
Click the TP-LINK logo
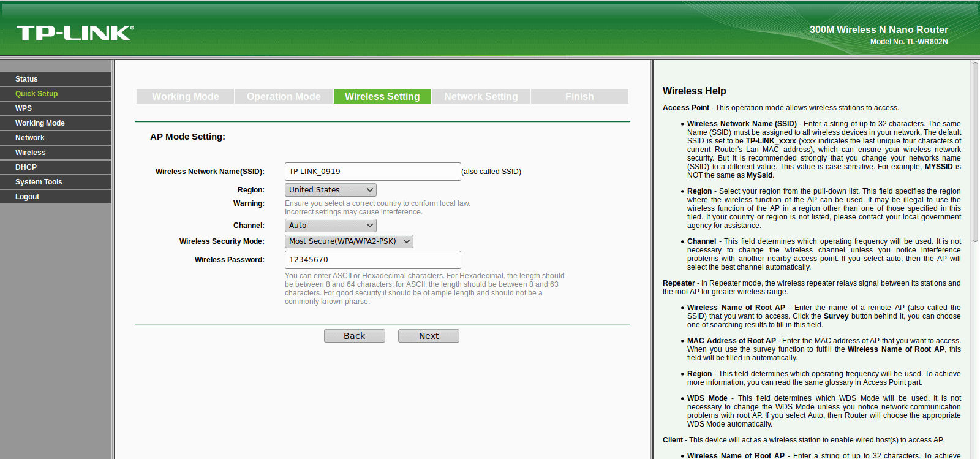pyautogui.click(x=75, y=33)
